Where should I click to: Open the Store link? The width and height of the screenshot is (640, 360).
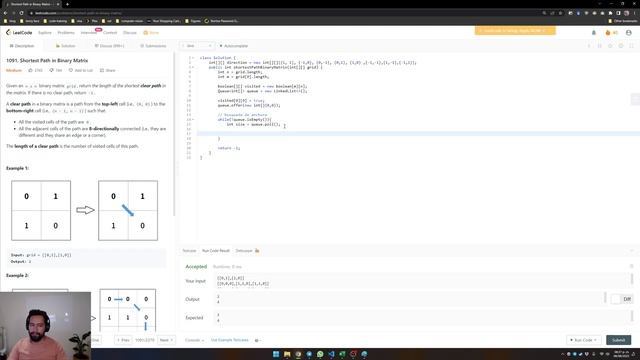[151, 33]
